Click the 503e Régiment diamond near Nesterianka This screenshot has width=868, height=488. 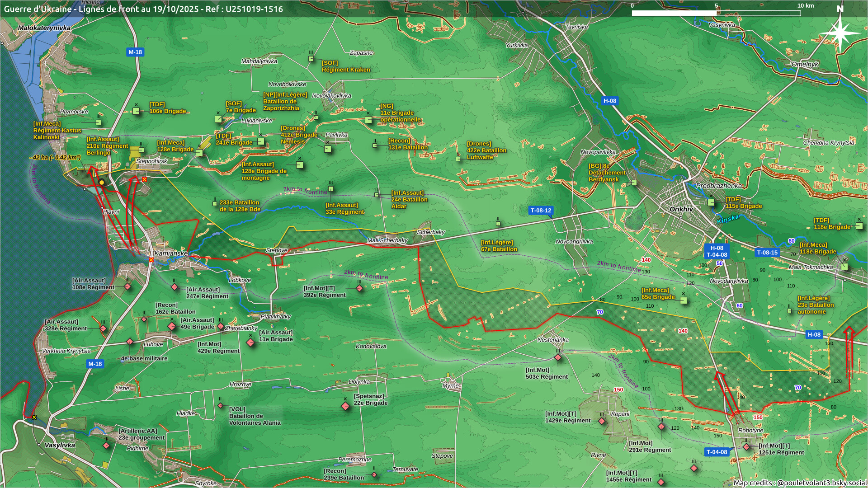[558, 358]
